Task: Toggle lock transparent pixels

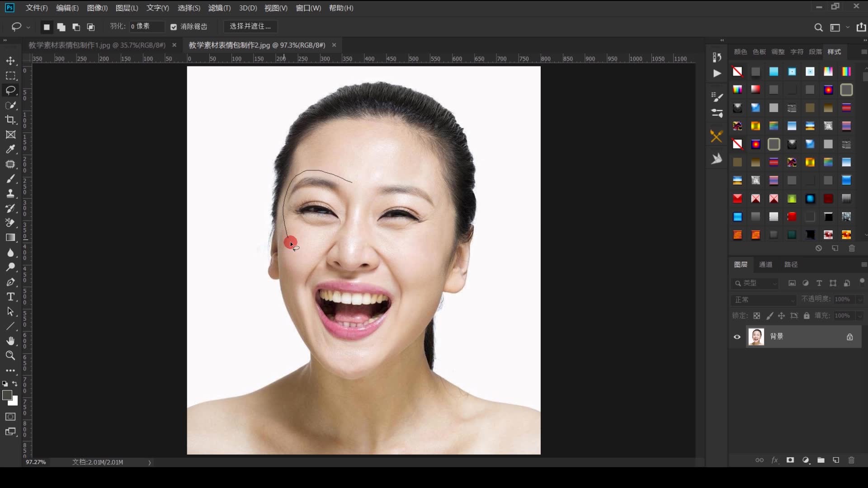Action: (x=757, y=316)
